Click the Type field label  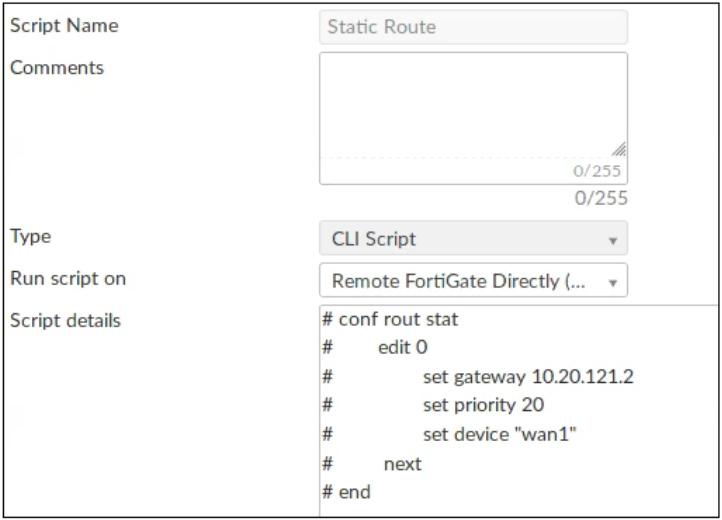[x=28, y=238]
